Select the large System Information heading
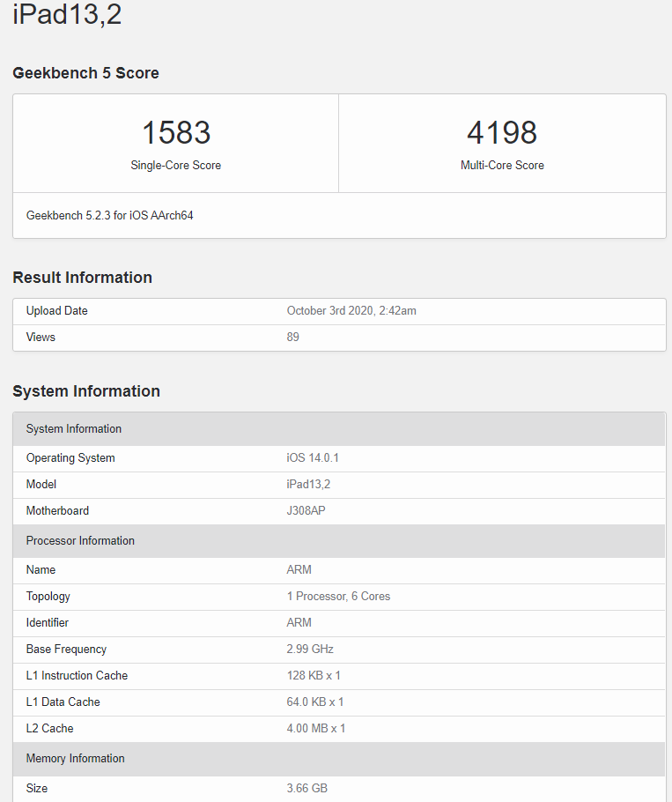Image resolution: width=672 pixels, height=802 pixels. [86, 391]
